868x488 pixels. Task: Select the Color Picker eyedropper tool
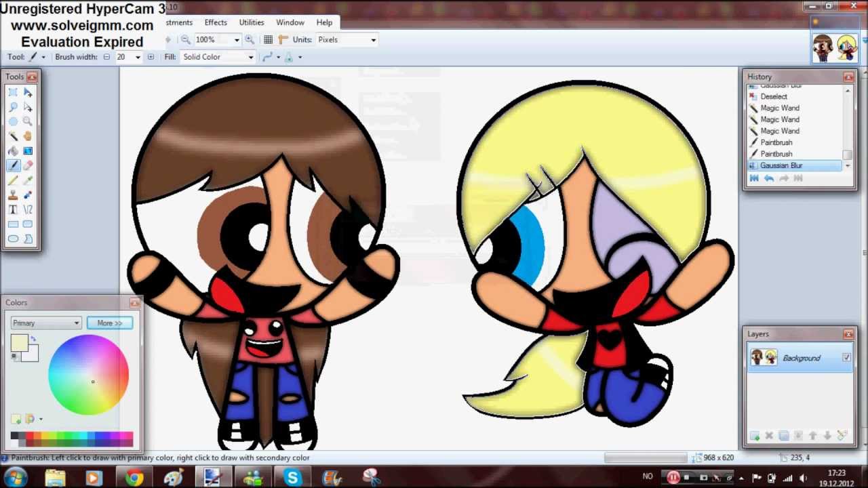(28, 180)
